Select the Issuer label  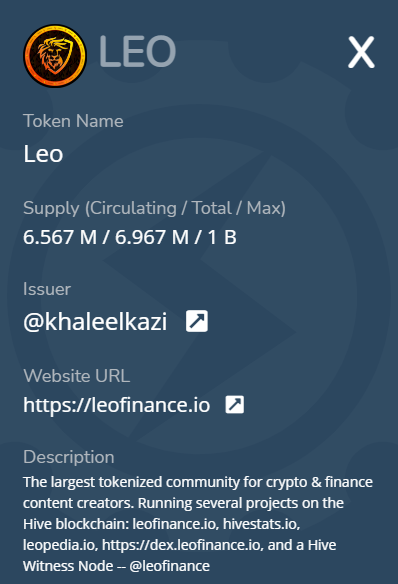coord(47,289)
